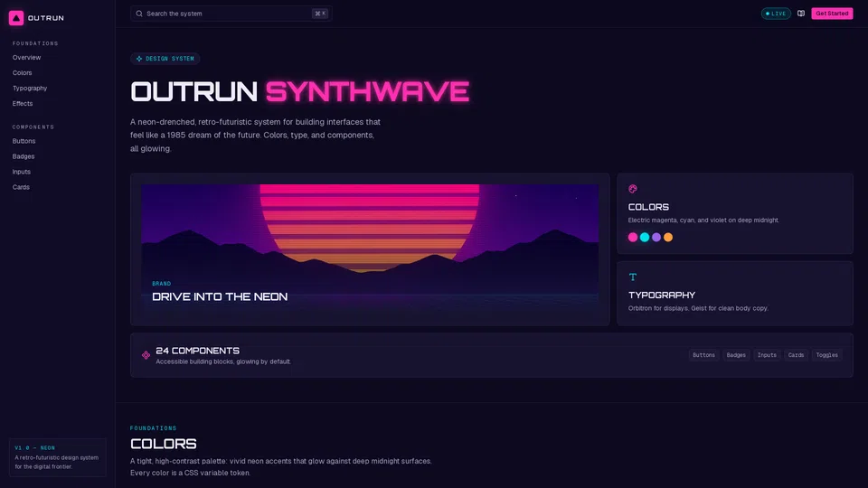Click the Badges tag chip

(x=736, y=355)
